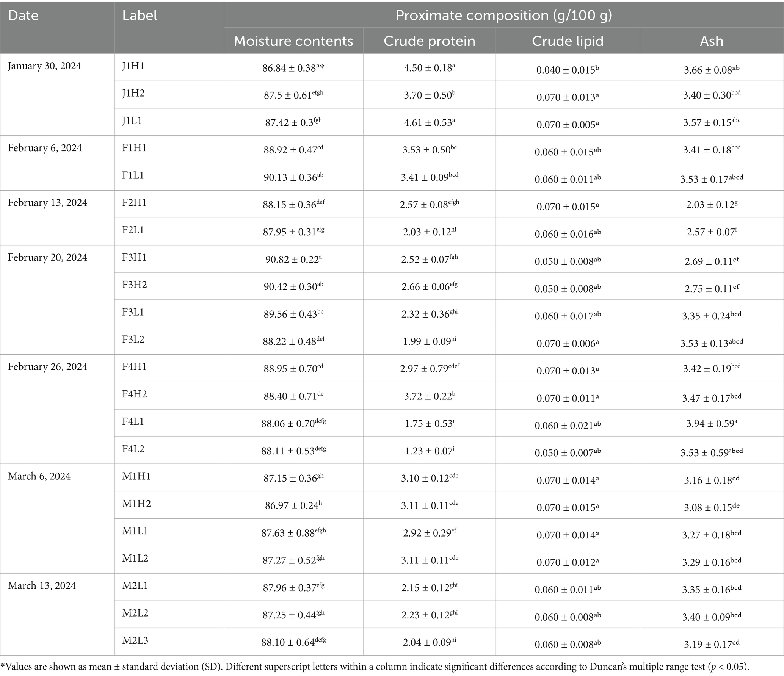Viewport: 784px width, 676px height.
Task: Select the January 30, 2024 date cell
Action: pyautogui.click(x=44, y=66)
